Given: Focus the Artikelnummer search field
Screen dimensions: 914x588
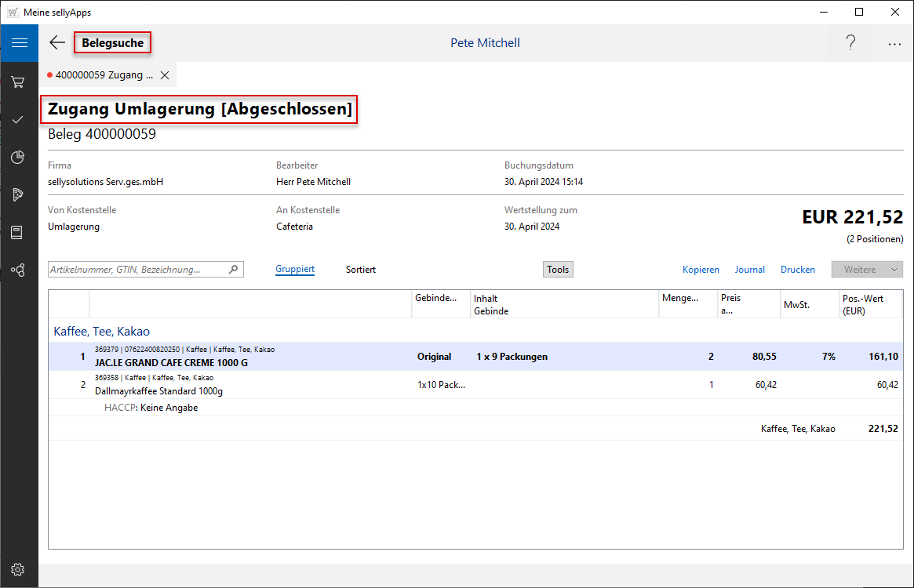Looking at the screenshot, I should coord(137,270).
